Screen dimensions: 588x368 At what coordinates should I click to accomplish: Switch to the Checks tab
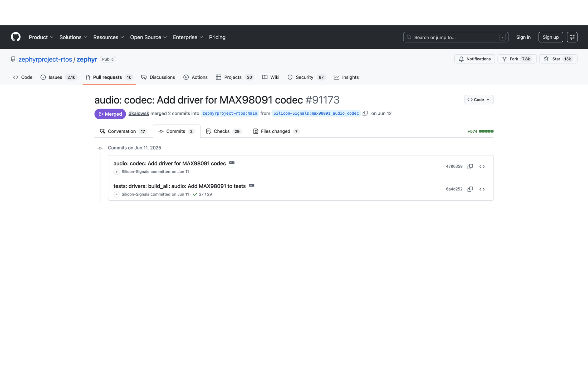pyautogui.click(x=224, y=131)
